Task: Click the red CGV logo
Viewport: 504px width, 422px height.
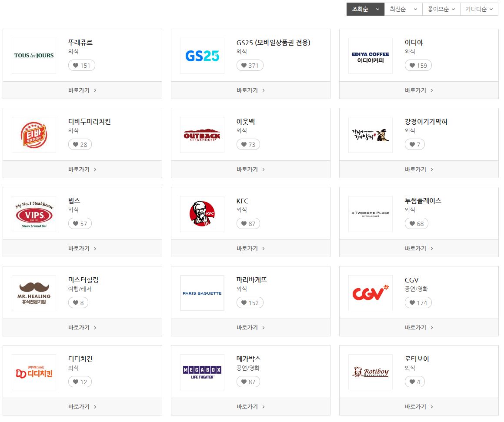Action: (370, 293)
